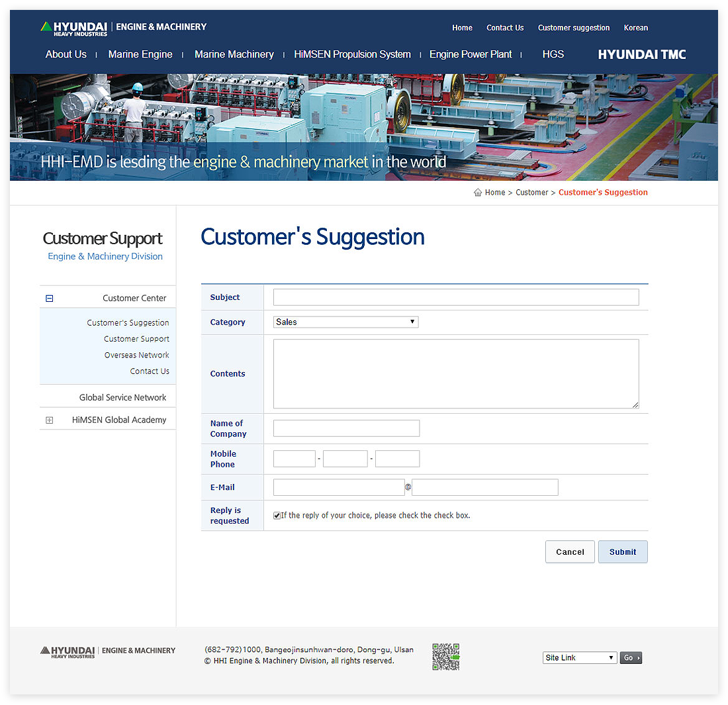Select Contact Us in the sidebar submenu
Viewport: 728px width, 705px height.
click(x=150, y=371)
